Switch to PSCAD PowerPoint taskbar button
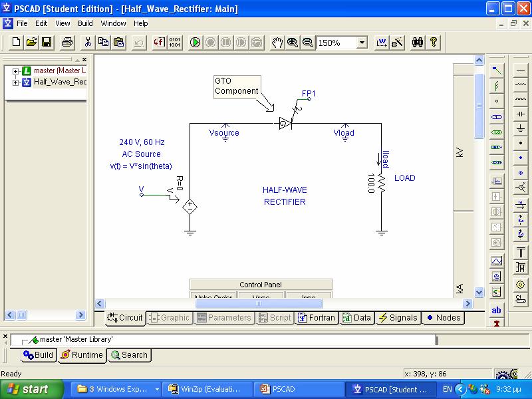Image resolution: width=532 pixels, height=399 pixels. coord(298,389)
